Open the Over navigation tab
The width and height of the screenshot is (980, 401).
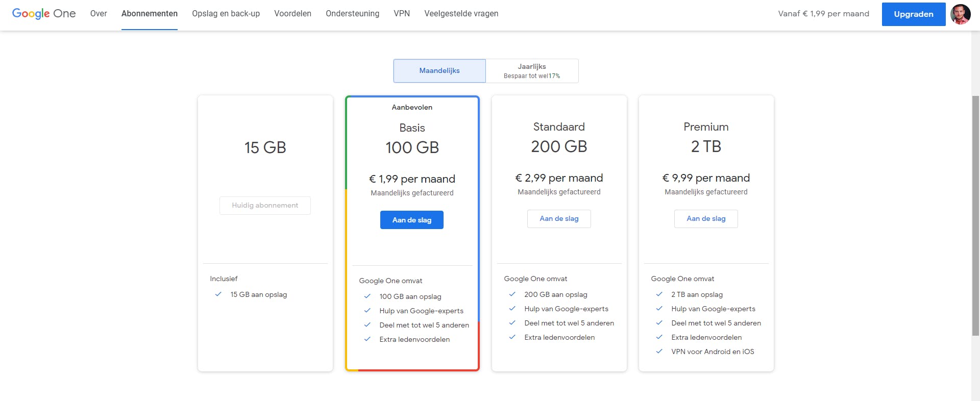(99, 14)
